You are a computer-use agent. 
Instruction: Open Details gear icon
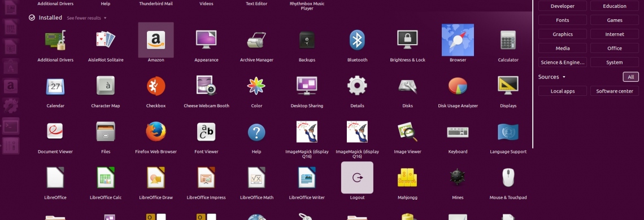[x=358, y=86]
